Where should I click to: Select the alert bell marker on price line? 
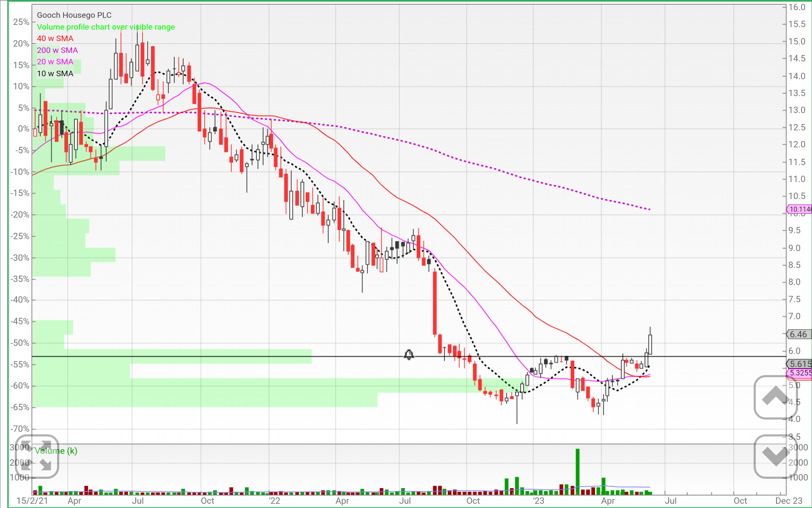click(x=409, y=355)
